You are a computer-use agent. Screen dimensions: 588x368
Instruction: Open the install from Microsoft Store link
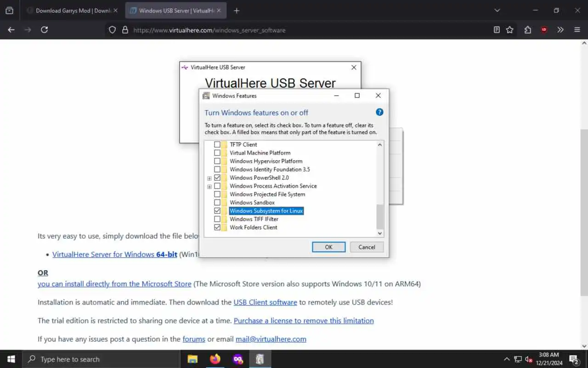(x=114, y=284)
